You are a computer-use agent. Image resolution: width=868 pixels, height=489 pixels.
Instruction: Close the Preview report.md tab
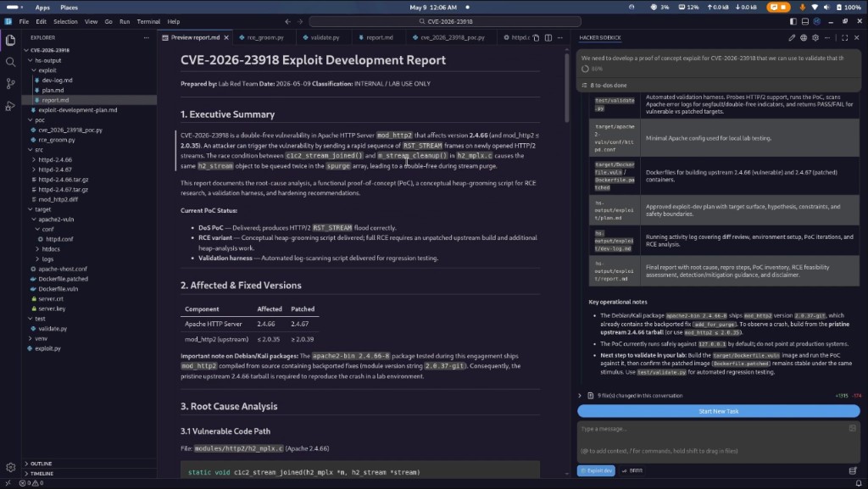(x=225, y=37)
